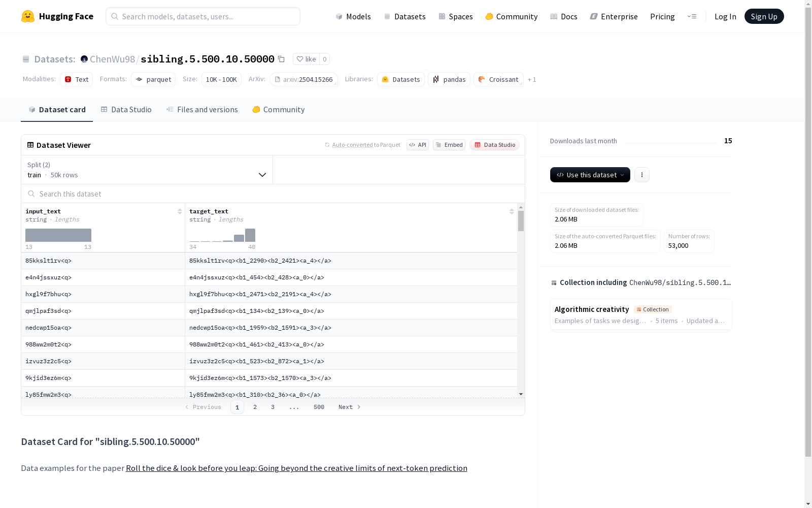Like this dataset

click(x=306, y=59)
